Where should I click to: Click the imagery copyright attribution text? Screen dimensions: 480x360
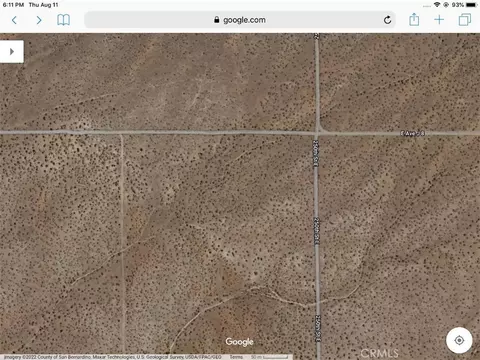click(113, 357)
